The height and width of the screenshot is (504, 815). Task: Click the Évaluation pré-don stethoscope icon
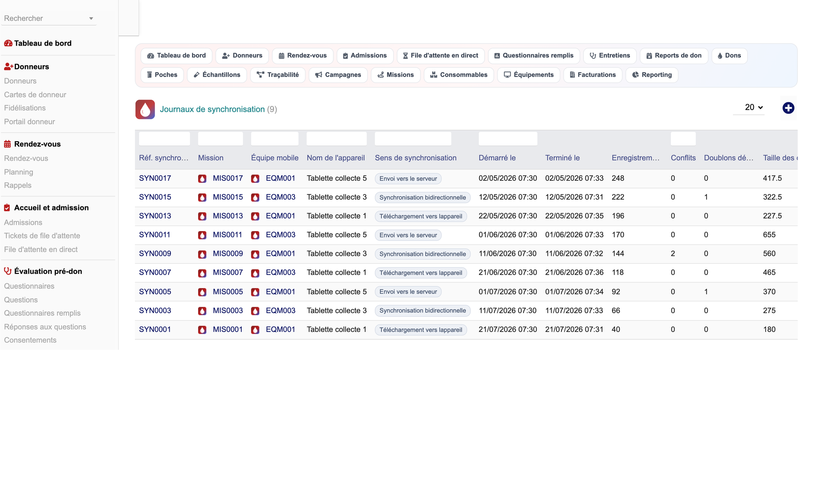pos(8,271)
